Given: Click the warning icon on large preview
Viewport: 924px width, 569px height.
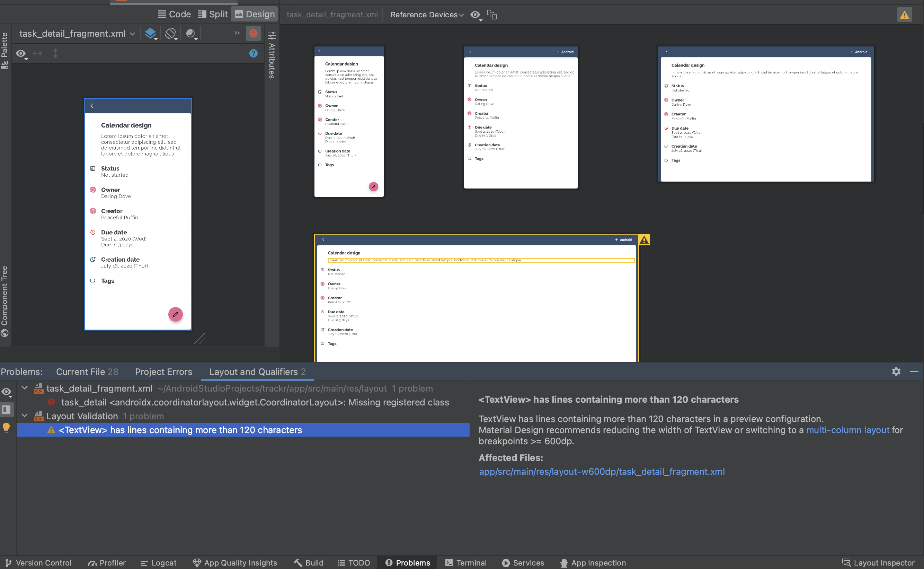Looking at the screenshot, I should coord(643,239).
